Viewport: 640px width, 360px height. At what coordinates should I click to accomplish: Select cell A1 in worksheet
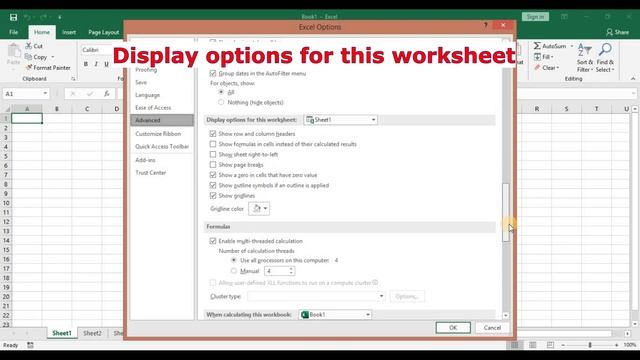point(27,118)
